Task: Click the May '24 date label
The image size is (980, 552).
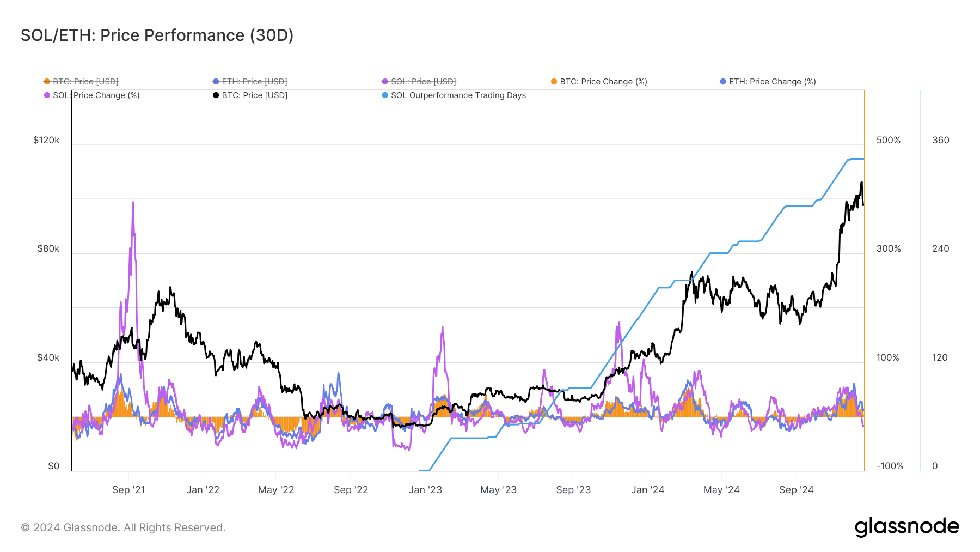Action: click(x=721, y=490)
